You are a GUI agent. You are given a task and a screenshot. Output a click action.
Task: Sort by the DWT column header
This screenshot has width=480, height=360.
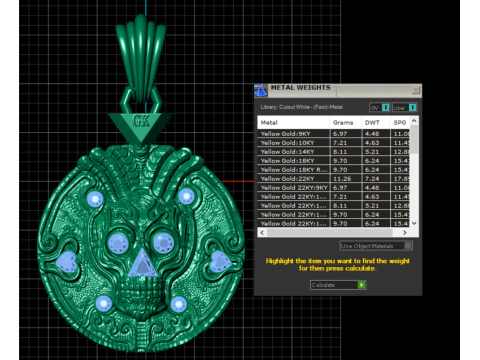[x=376, y=122]
